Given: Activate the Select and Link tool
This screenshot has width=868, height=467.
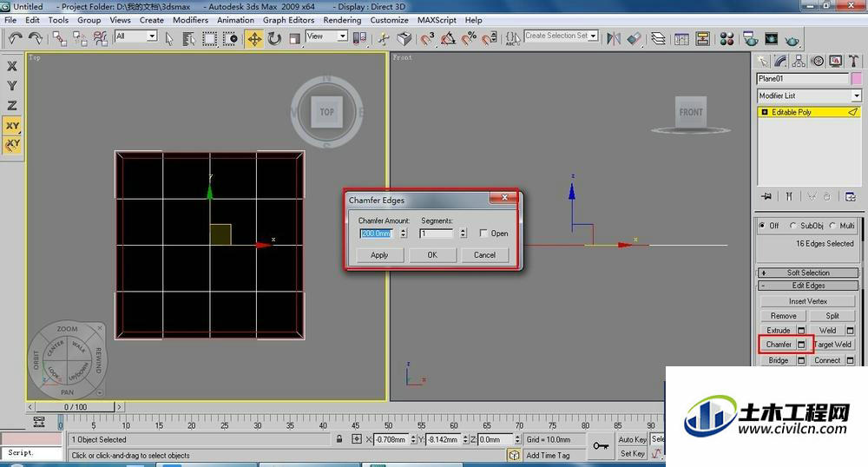Looking at the screenshot, I should pos(60,38).
